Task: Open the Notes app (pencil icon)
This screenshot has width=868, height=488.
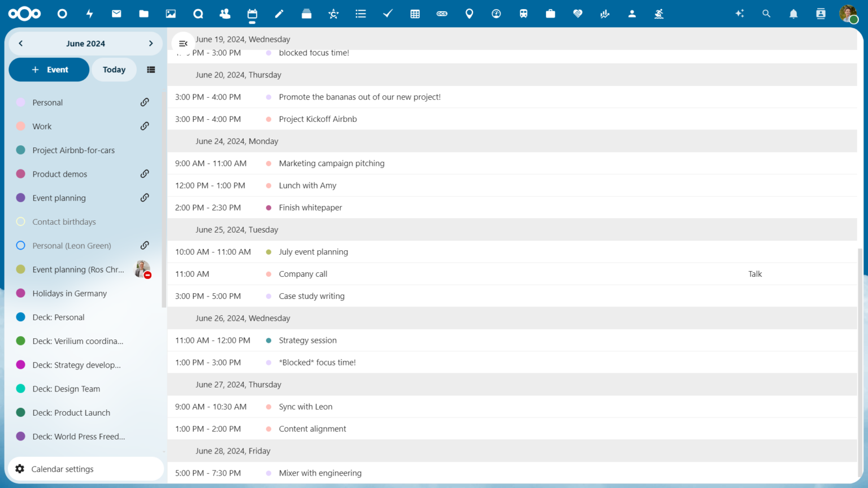Action: 279,14
